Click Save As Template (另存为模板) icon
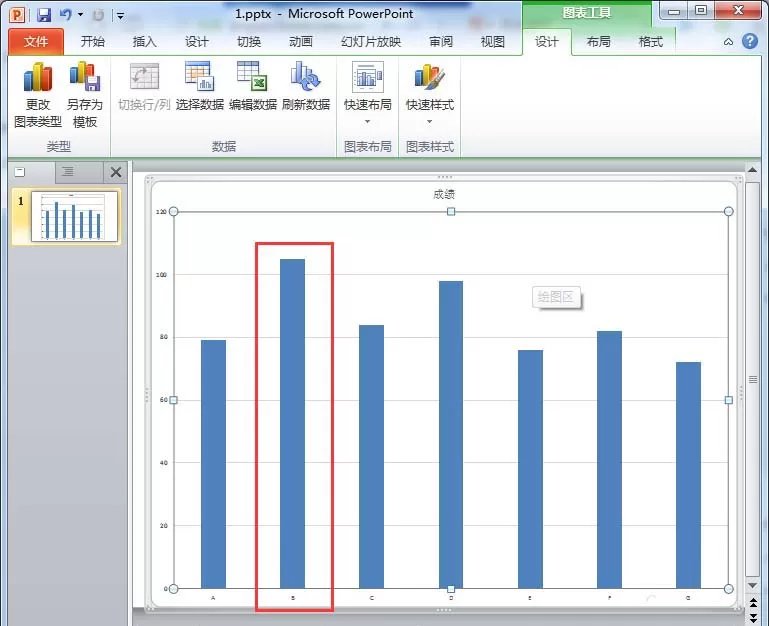The width and height of the screenshot is (769, 626). tap(85, 76)
